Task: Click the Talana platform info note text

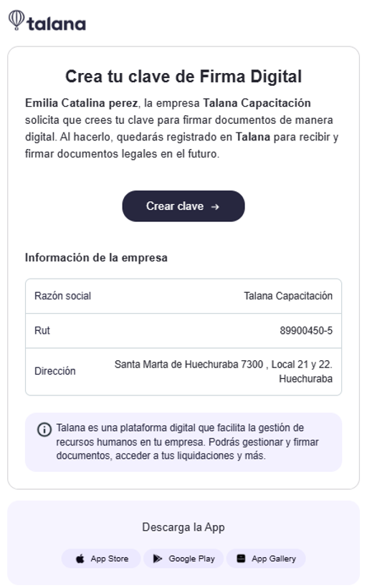Action: (x=187, y=442)
